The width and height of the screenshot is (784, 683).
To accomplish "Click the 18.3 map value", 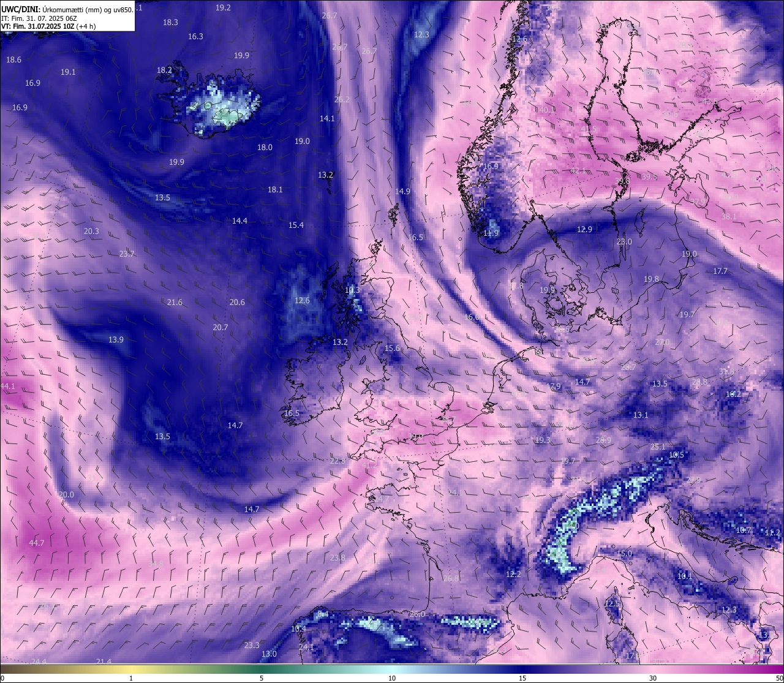I will [170, 22].
